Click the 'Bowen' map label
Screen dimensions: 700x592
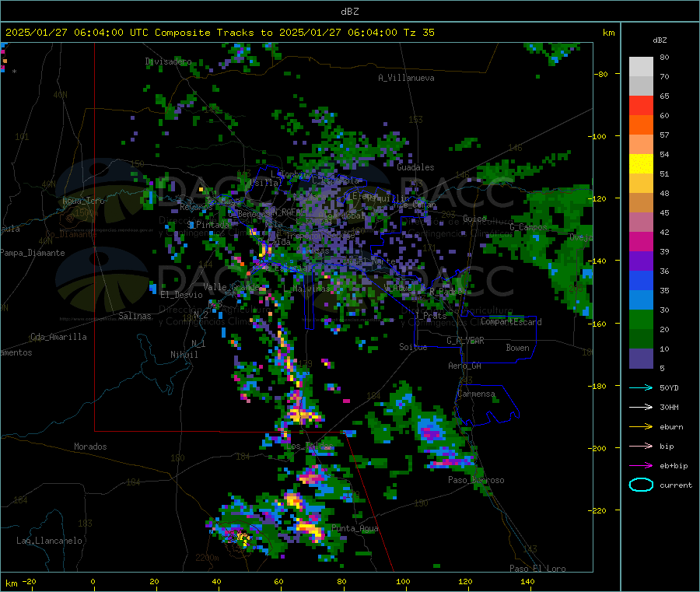pos(517,348)
